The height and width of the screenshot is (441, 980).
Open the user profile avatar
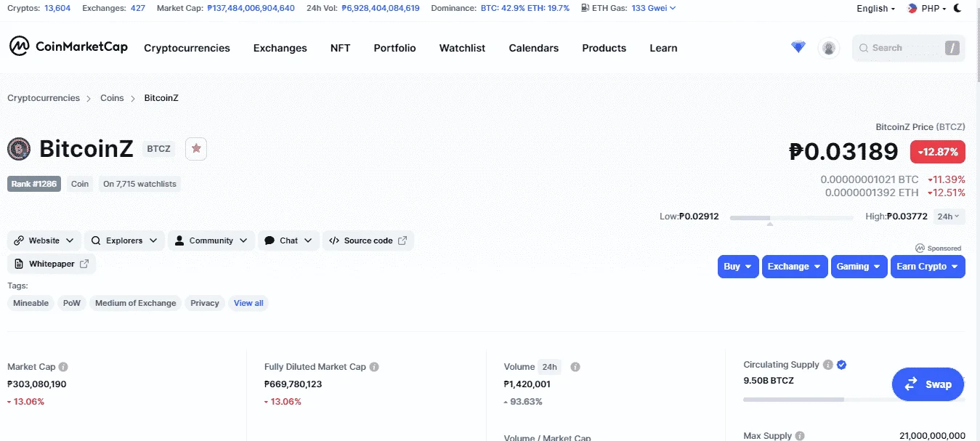829,48
